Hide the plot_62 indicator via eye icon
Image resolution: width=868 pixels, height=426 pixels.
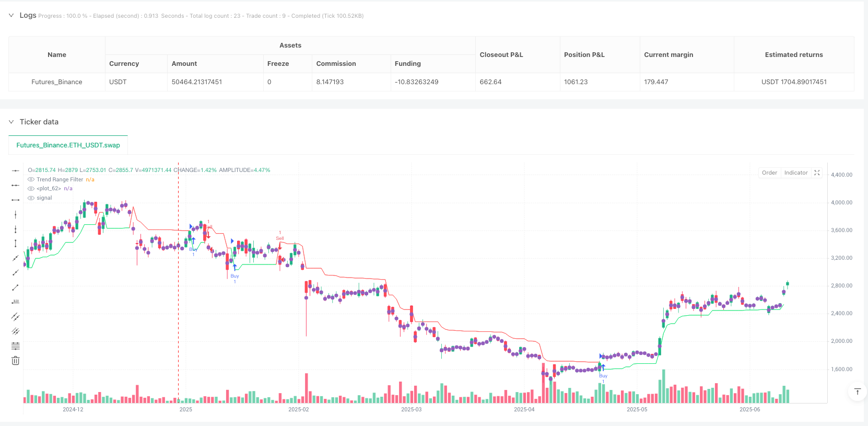(31, 189)
